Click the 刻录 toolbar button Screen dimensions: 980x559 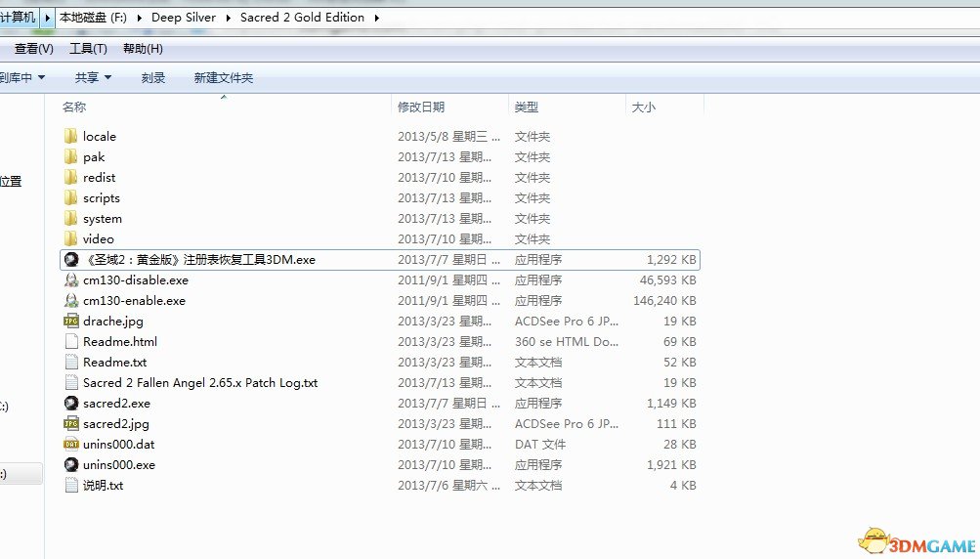[x=153, y=77]
